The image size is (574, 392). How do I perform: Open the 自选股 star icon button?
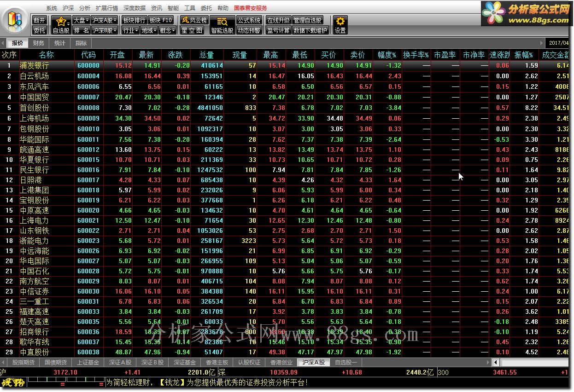61,25
